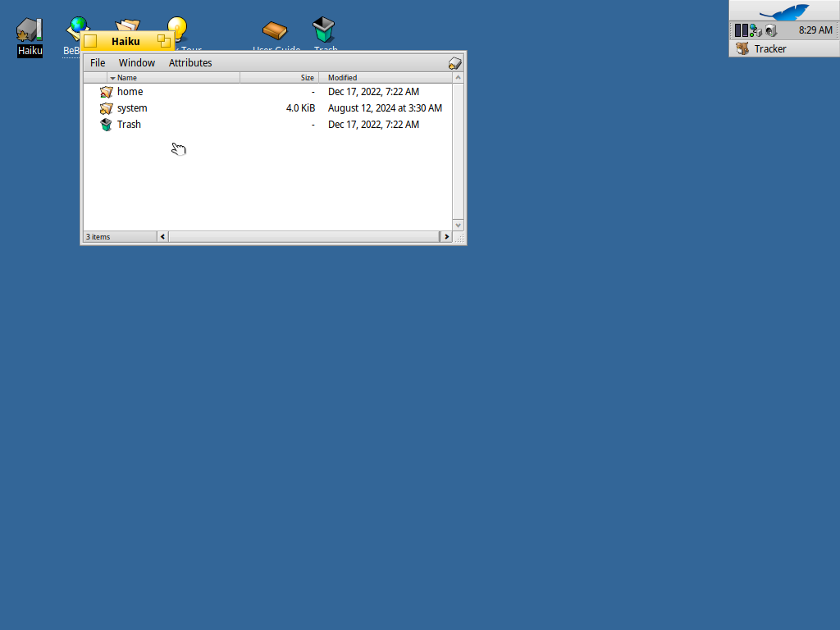Open the Deskbar leaf menu
840x630 pixels.
click(784, 11)
